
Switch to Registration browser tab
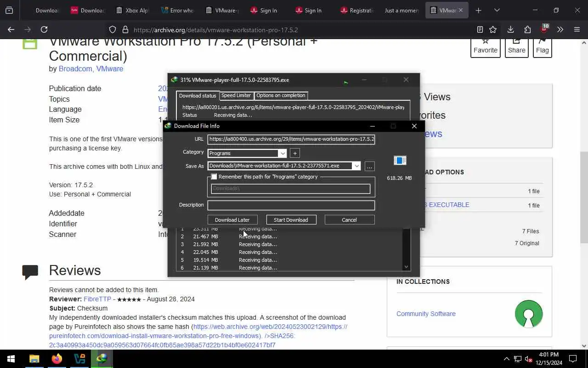click(x=356, y=10)
